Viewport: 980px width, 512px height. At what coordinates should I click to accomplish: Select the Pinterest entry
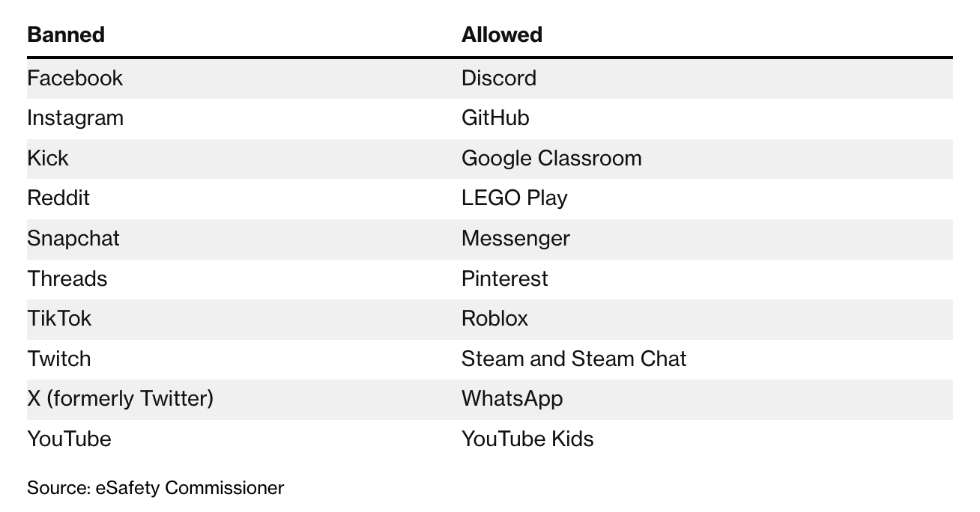(x=504, y=278)
